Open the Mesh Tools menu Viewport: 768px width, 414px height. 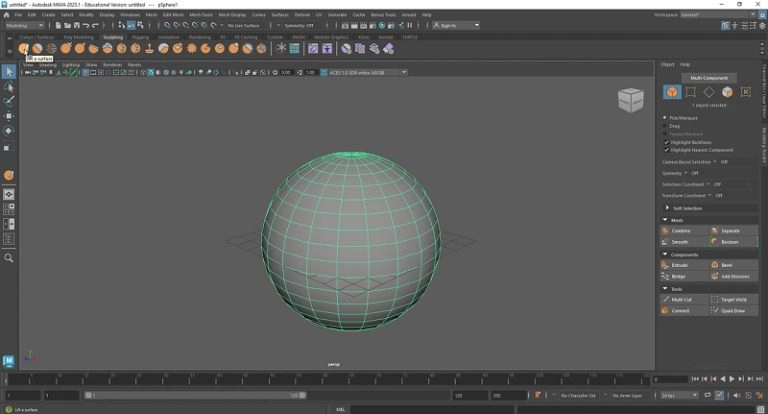click(x=201, y=15)
